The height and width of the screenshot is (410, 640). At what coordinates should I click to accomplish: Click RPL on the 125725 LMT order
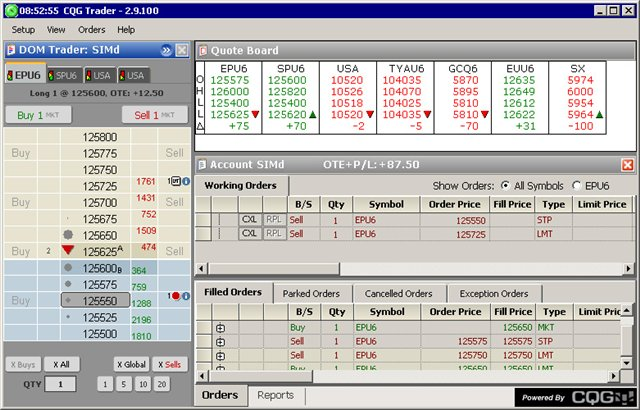point(273,233)
